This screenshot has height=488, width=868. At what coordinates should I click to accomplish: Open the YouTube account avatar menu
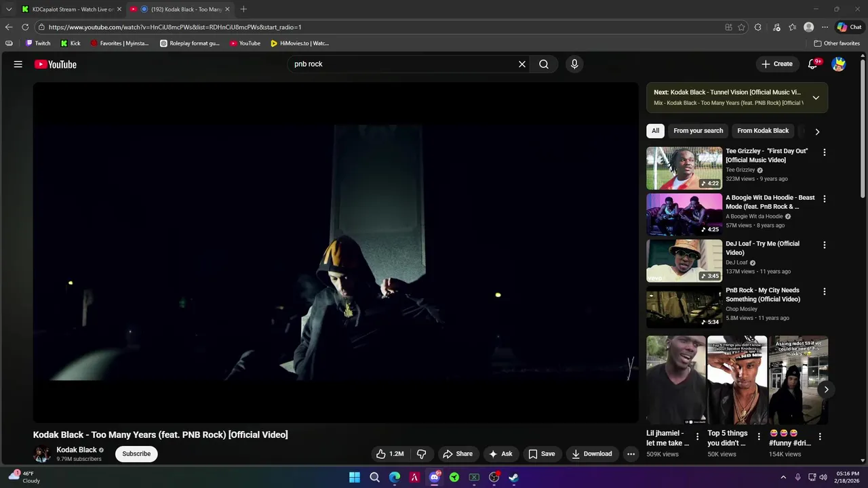coord(839,64)
